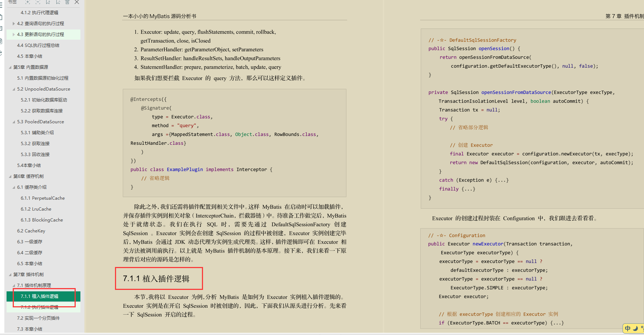This screenshot has width=644, height=335.
Task: Expand bookmark 4.3 更新语句的执行过程
Action: [14, 35]
